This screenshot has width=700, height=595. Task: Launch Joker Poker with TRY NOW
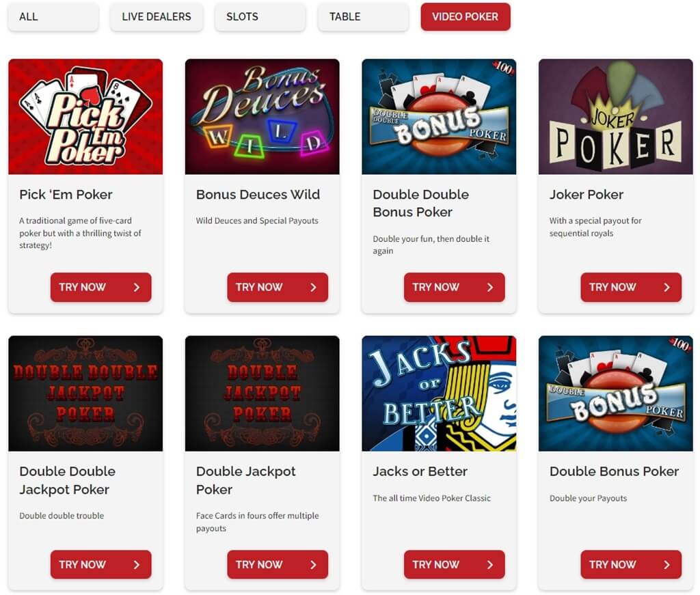631,287
